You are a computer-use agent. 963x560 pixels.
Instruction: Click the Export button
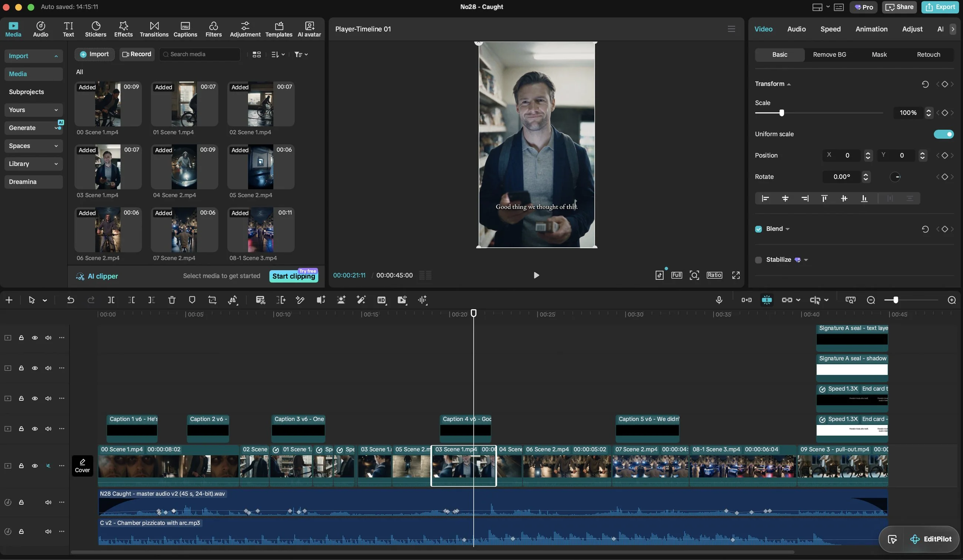pyautogui.click(x=940, y=7)
